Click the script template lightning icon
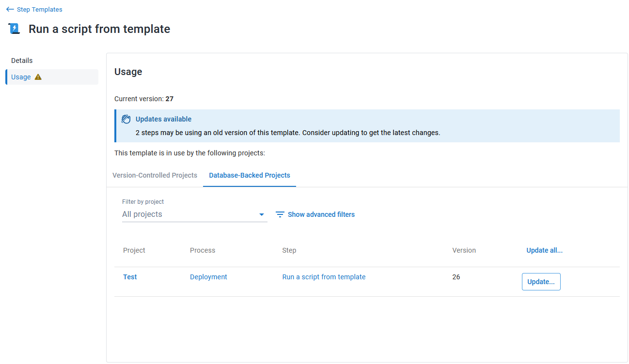 (13, 28)
